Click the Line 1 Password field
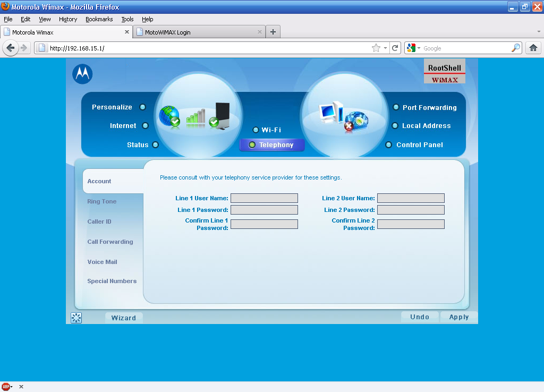This screenshot has width=544, height=392. [265, 210]
